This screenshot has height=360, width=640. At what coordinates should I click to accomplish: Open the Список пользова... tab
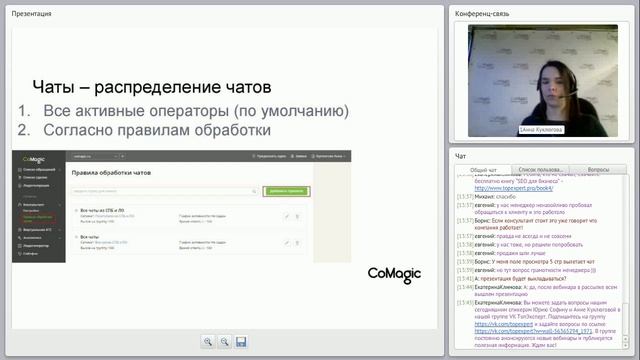pyautogui.click(x=540, y=169)
